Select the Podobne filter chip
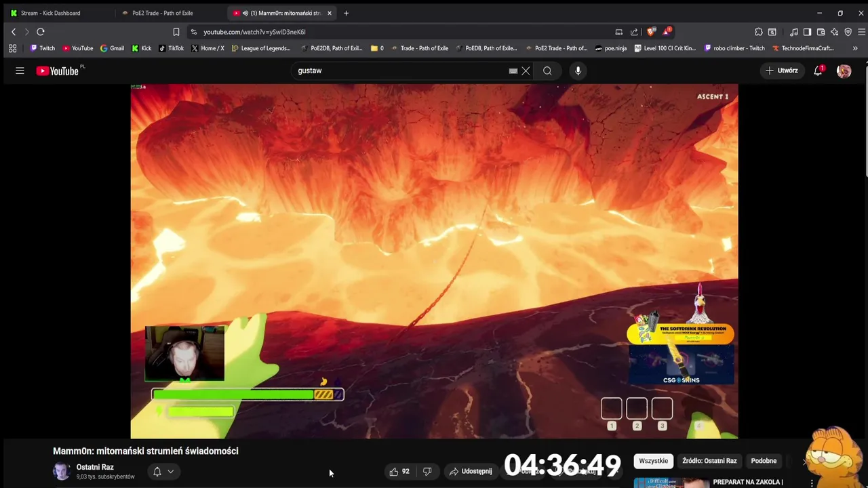 764,461
